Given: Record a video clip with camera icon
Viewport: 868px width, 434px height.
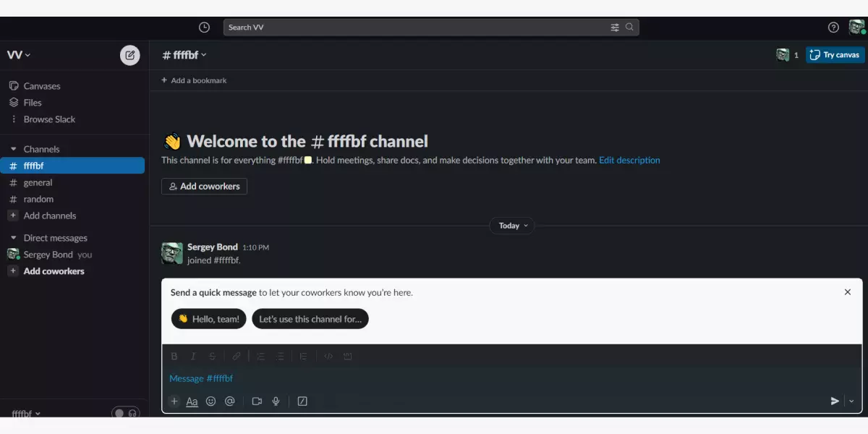Looking at the screenshot, I should pos(257,401).
